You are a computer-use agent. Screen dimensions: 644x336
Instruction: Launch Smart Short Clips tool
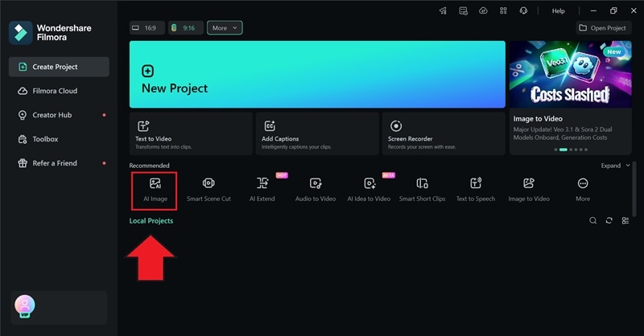[422, 191]
